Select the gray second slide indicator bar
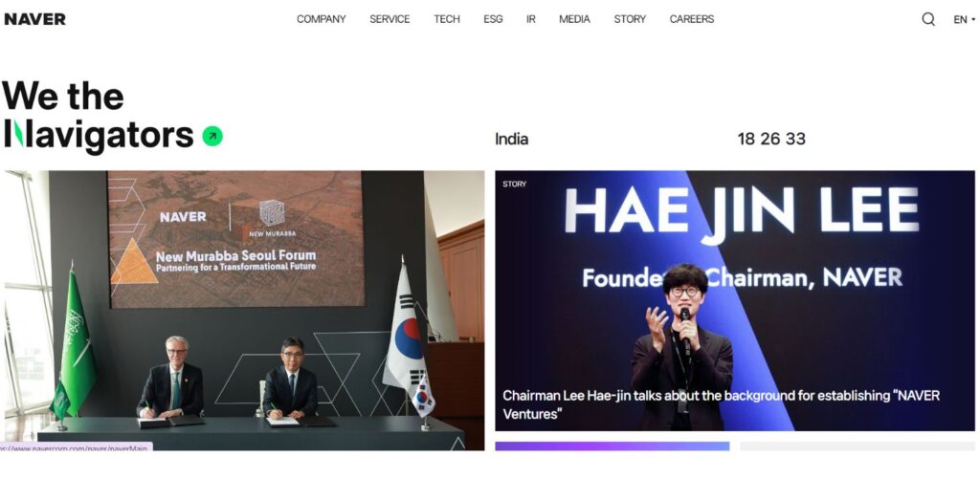This screenshot has width=980, height=501. tap(857, 447)
